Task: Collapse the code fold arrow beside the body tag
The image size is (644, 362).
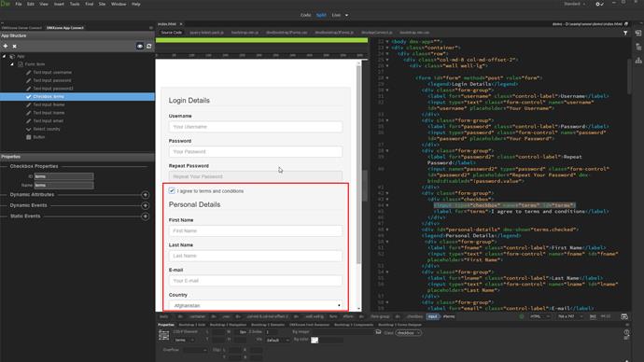Action: tap(387, 41)
